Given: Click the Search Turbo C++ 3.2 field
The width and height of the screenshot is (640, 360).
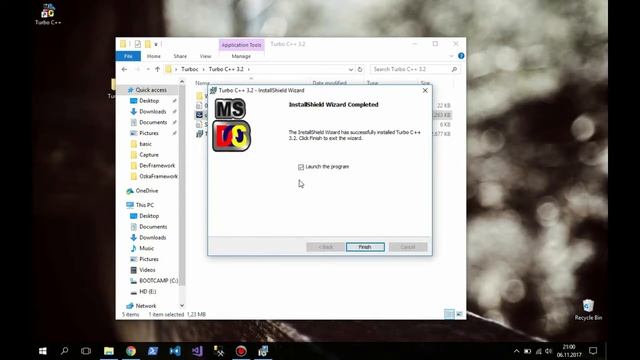Looking at the screenshot, I should (415, 69).
